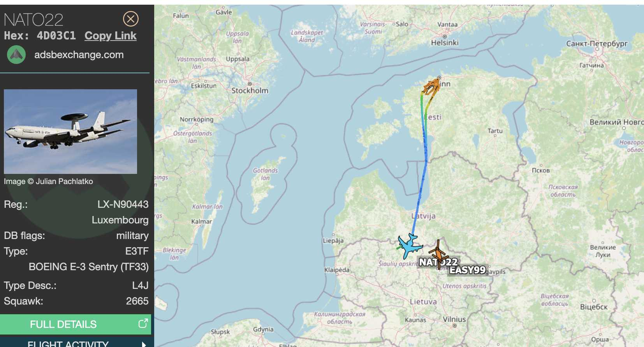Click the Stockholm city marker on map
The height and width of the screenshot is (347, 644).
(250, 84)
